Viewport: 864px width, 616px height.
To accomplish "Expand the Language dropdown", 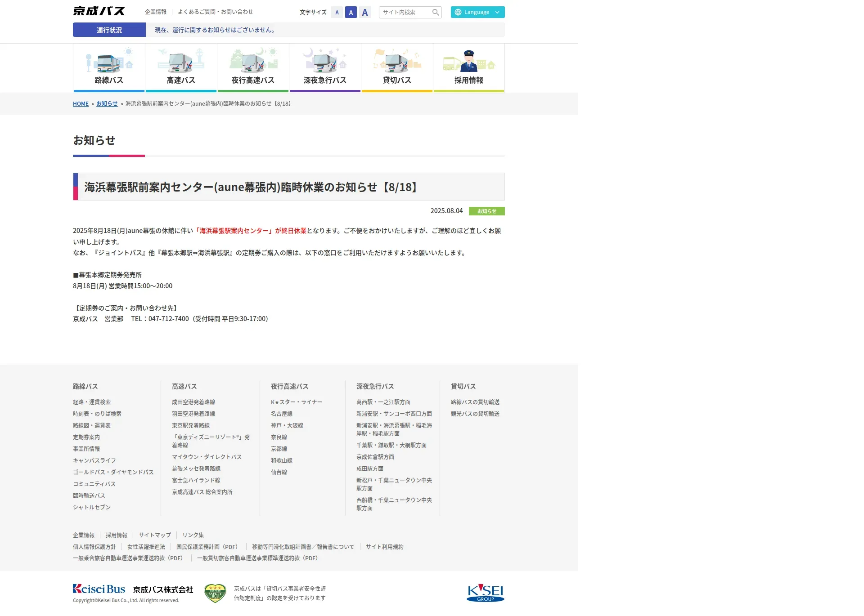I will [x=477, y=12].
